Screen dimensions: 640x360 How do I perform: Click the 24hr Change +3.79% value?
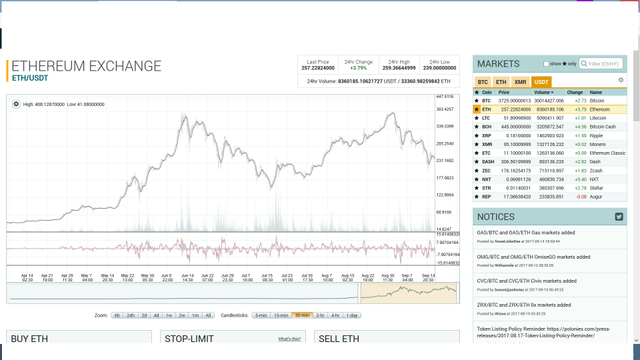click(358, 68)
